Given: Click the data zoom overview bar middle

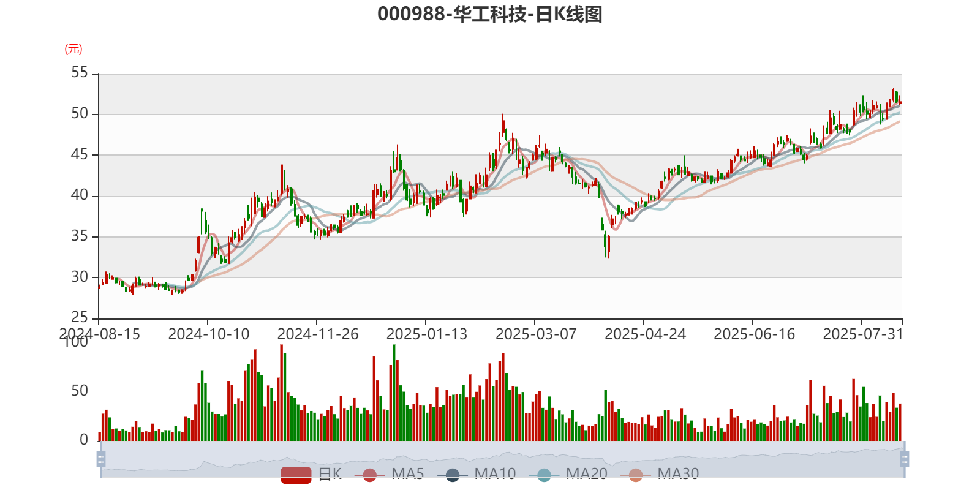Looking at the screenshot, I should tap(502, 459).
